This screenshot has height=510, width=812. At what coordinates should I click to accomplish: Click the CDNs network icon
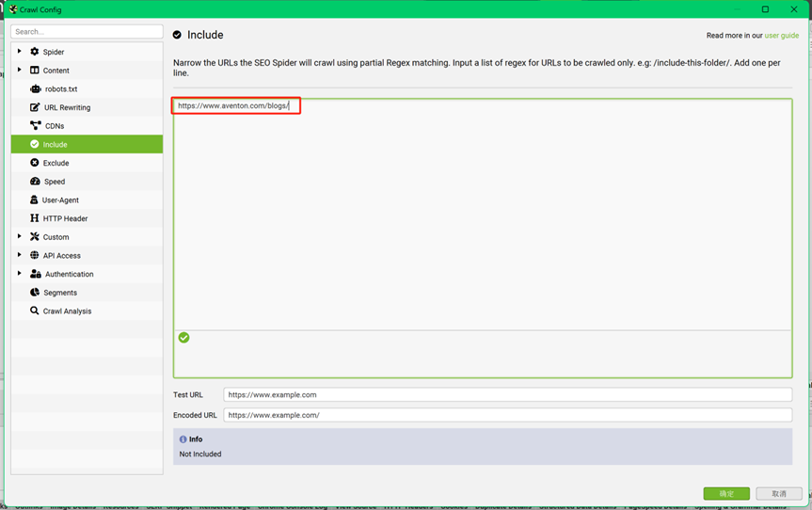tap(36, 126)
